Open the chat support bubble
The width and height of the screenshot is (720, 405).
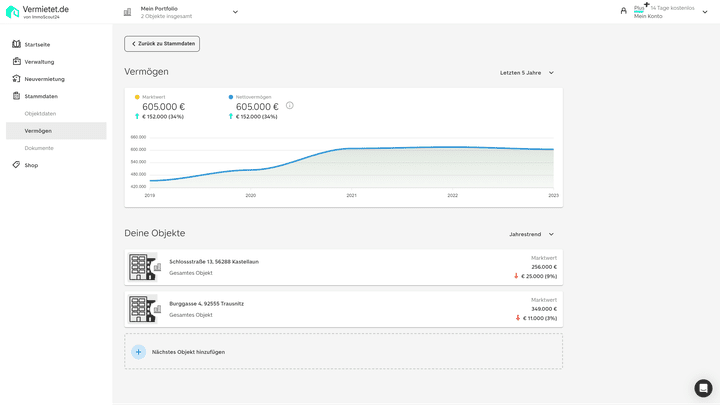pos(703,388)
